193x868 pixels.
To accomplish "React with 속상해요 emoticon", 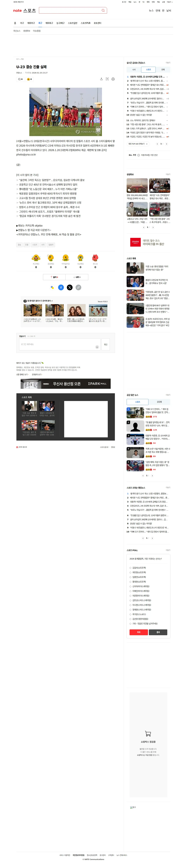I will (80, 258).
